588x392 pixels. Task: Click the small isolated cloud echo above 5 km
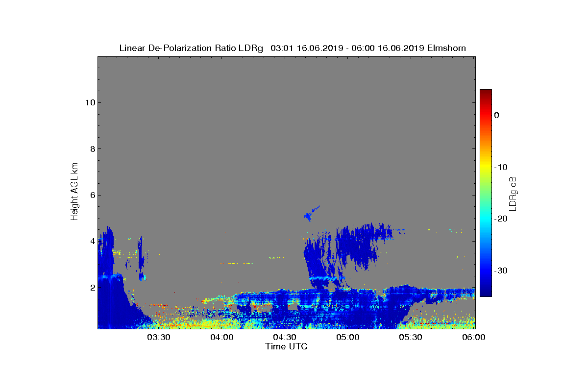click(x=311, y=213)
